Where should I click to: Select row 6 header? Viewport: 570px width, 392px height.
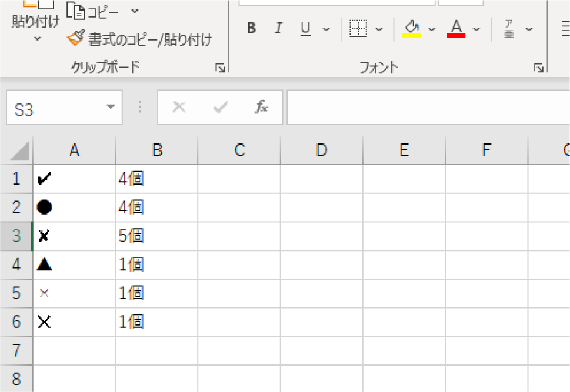point(16,322)
